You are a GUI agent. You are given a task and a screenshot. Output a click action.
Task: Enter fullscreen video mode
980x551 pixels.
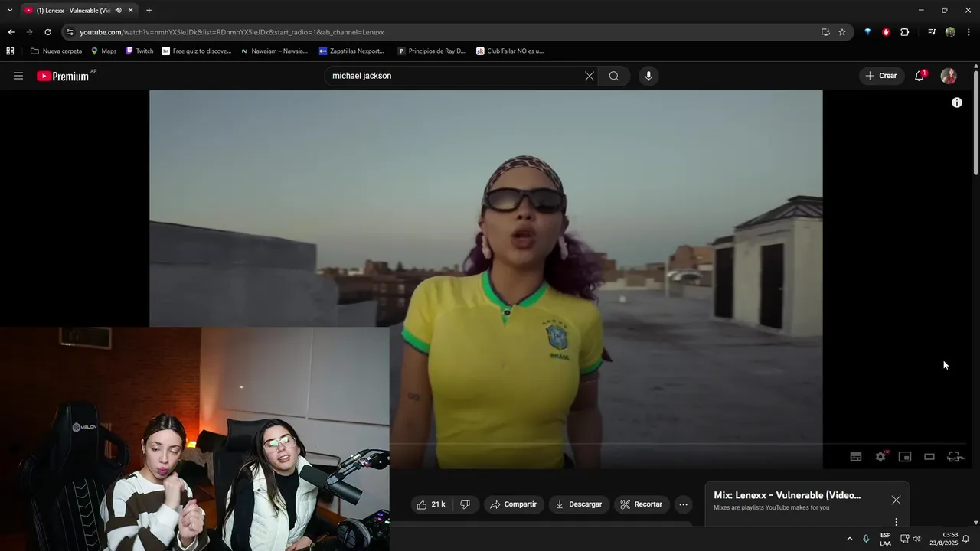(954, 457)
